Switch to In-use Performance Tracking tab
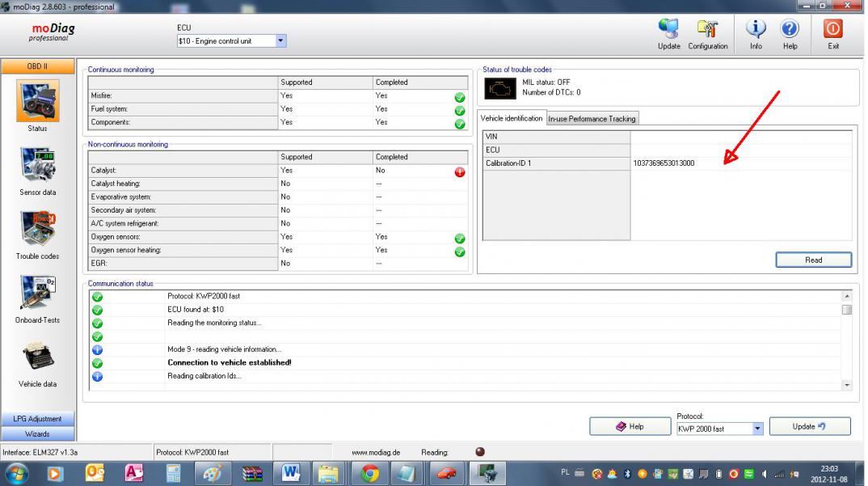 (x=592, y=119)
